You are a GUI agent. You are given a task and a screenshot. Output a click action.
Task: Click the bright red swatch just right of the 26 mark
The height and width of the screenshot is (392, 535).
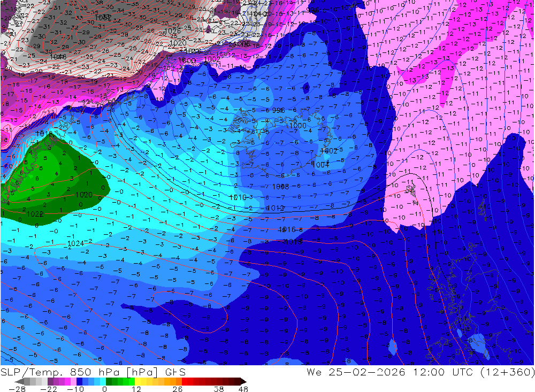[185, 382]
